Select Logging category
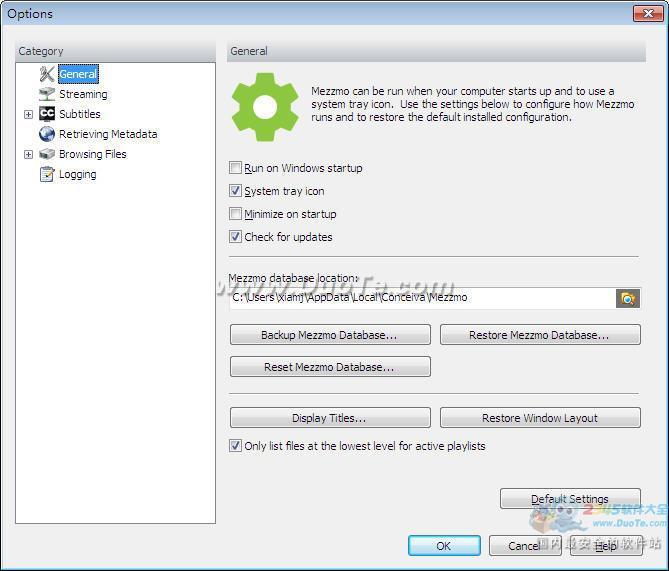This screenshot has width=669, height=571. point(78,174)
